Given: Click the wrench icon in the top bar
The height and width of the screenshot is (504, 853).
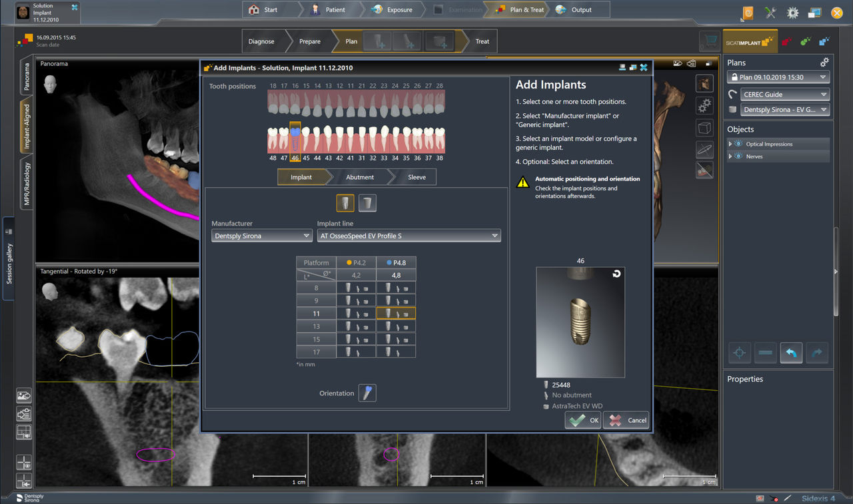Looking at the screenshot, I should coord(771,13).
